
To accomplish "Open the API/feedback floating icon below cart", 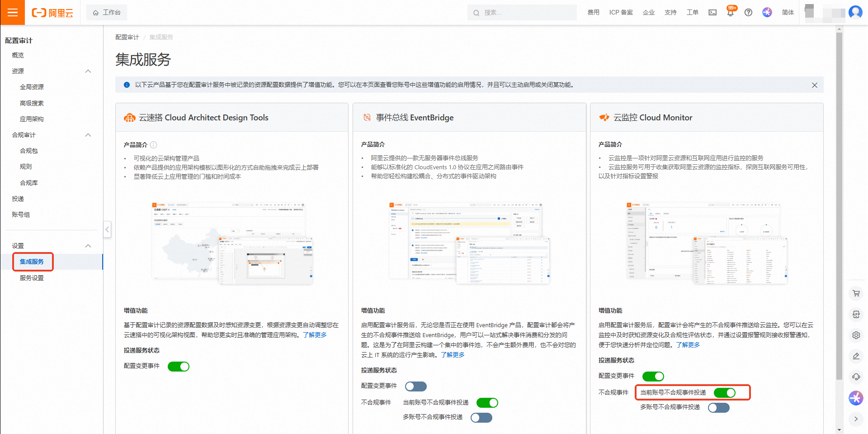I will coord(856,315).
